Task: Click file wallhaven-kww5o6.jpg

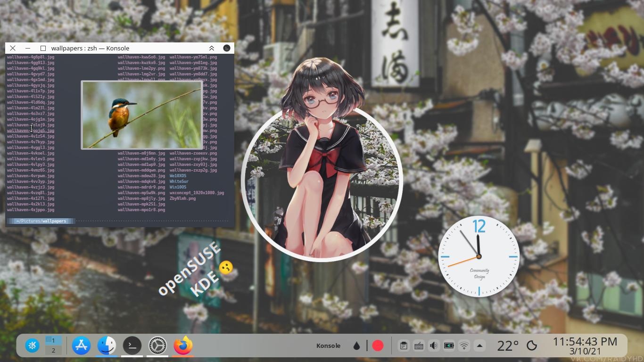Action: coord(141,57)
